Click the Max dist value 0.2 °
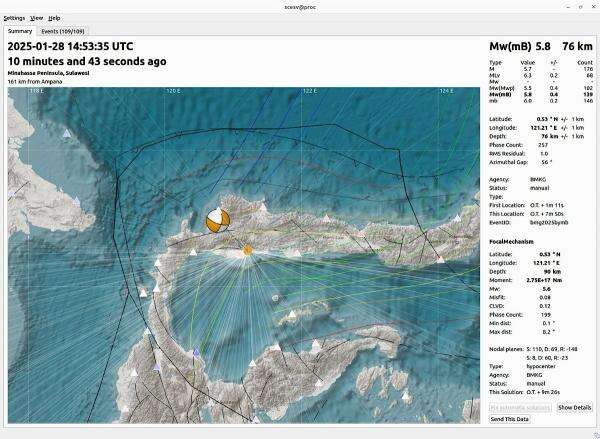Image resolution: width=600 pixels, height=439 pixels. pyautogui.click(x=548, y=332)
